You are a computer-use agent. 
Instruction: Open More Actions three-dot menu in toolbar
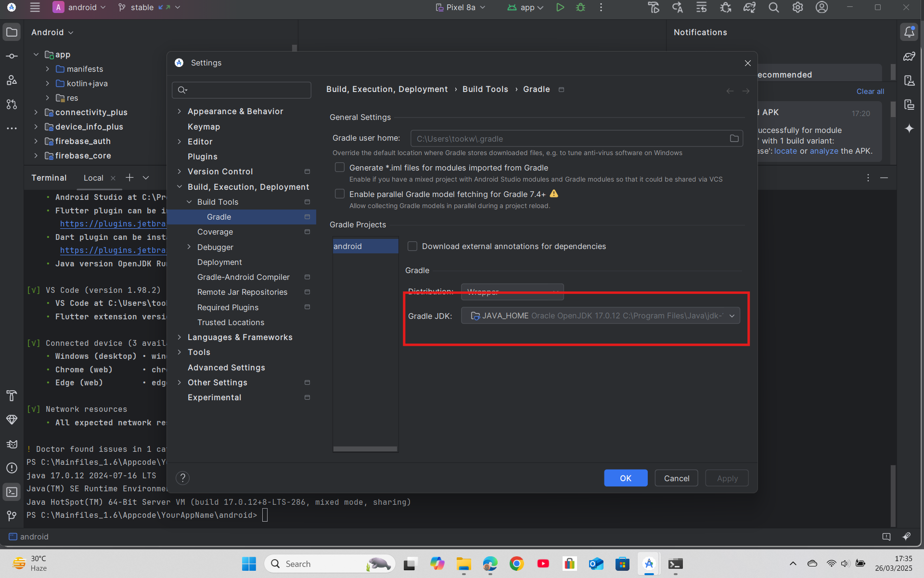[x=601, y=7]
